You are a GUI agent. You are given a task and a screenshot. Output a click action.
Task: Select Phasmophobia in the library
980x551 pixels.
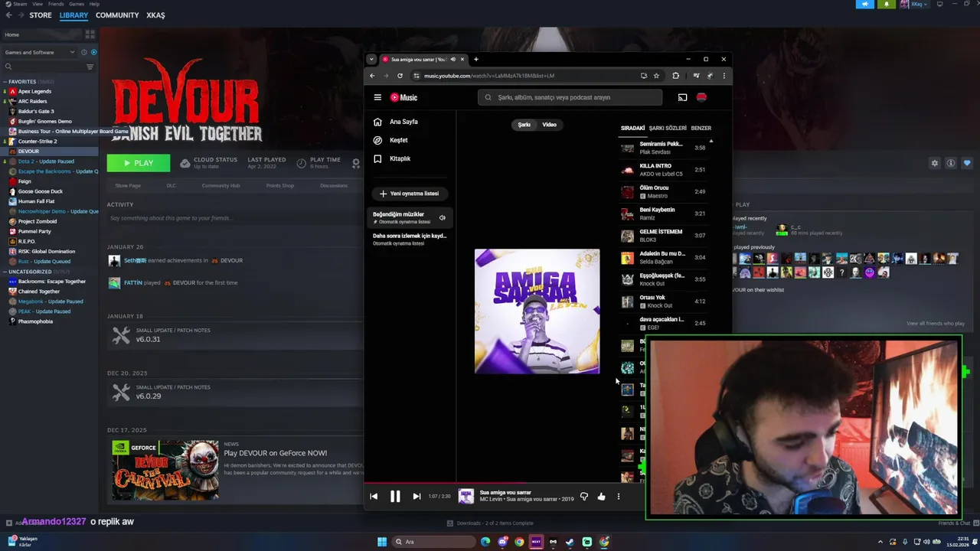tap(35, 321)
